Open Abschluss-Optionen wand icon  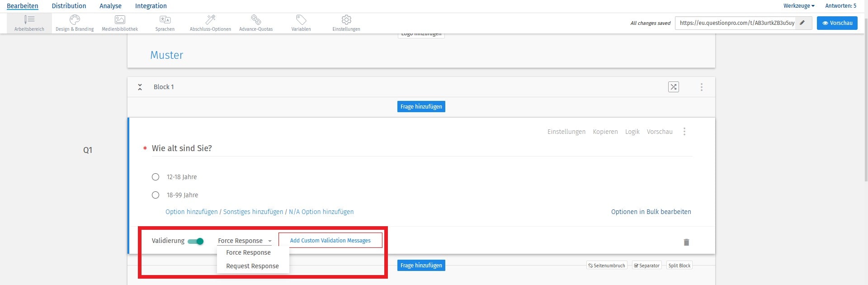click(211, 19)
